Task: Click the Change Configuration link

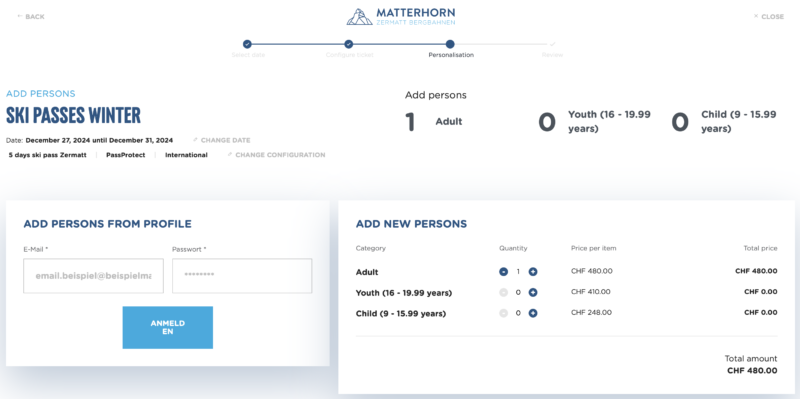Action: 277,155
